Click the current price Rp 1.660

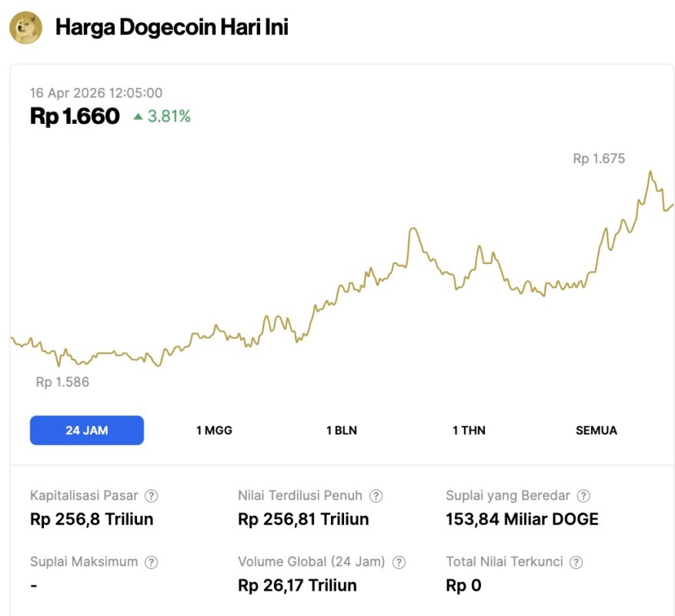tap(75, 116)
